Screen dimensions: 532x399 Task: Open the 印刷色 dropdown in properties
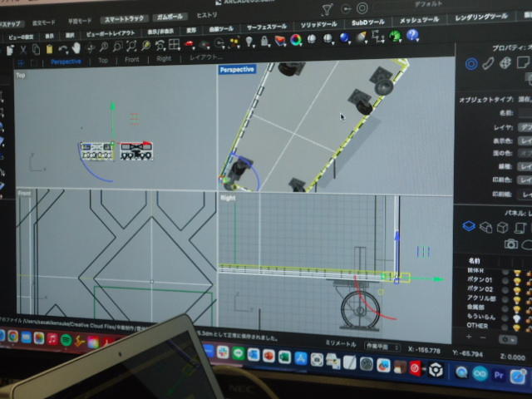tap(525, 180)
